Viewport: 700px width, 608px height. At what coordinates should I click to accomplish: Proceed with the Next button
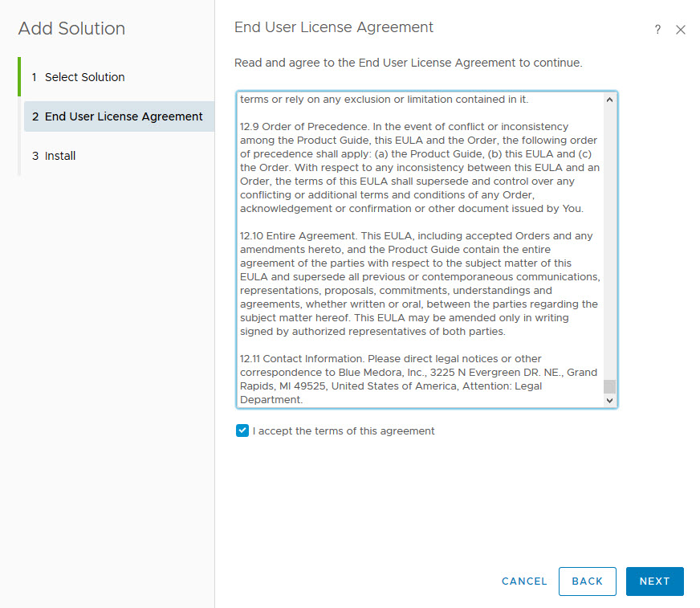click(x=654, y=581)
